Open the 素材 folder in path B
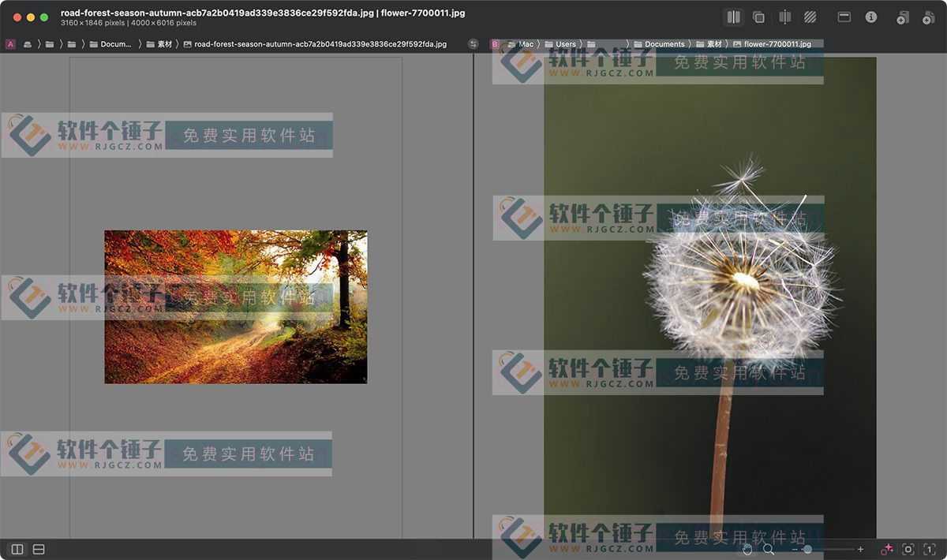Viewport: 947px width, 560px height. click(709, 44)
